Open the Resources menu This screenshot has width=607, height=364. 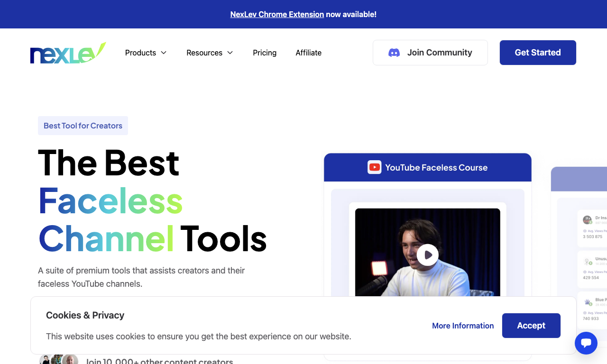click(210, 53)
